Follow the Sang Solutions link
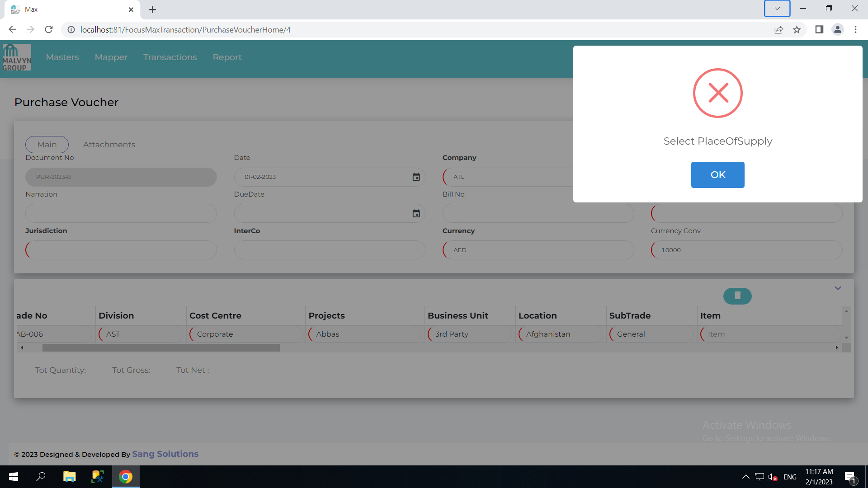The height and width of the screenshot is (488, 868). [x=165, y=454]
